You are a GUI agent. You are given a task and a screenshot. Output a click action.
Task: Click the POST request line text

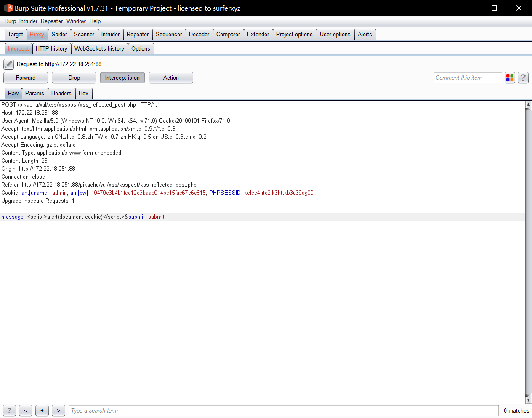coord(81,104)
